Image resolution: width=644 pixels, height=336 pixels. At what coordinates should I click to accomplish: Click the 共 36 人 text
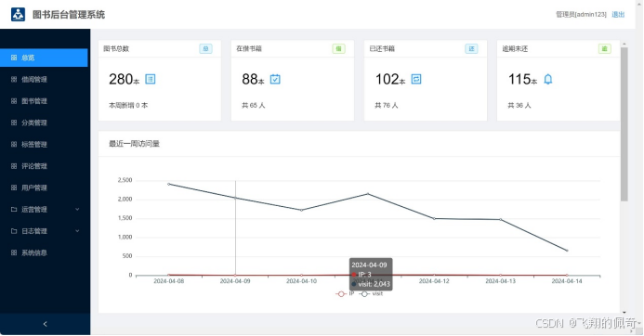pos(519,106)
